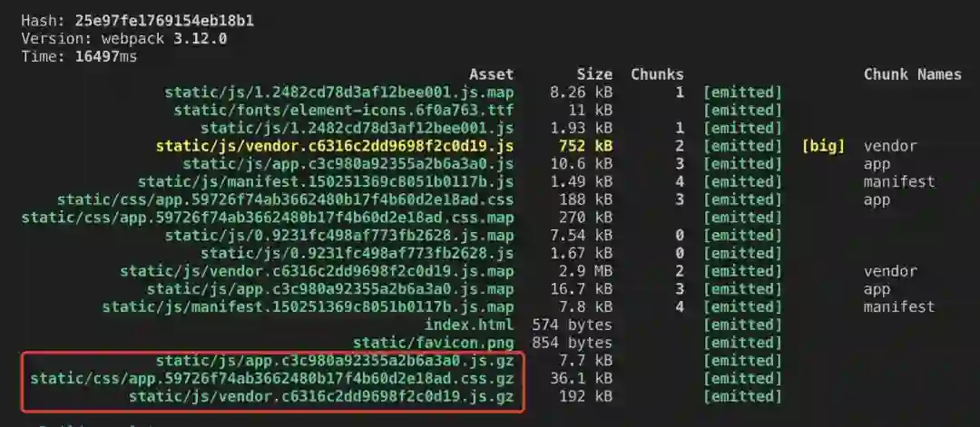
Task: Select the app.c3c980a92355a2b6a3a0.js.gz filename
Action: tap(335, 361)
